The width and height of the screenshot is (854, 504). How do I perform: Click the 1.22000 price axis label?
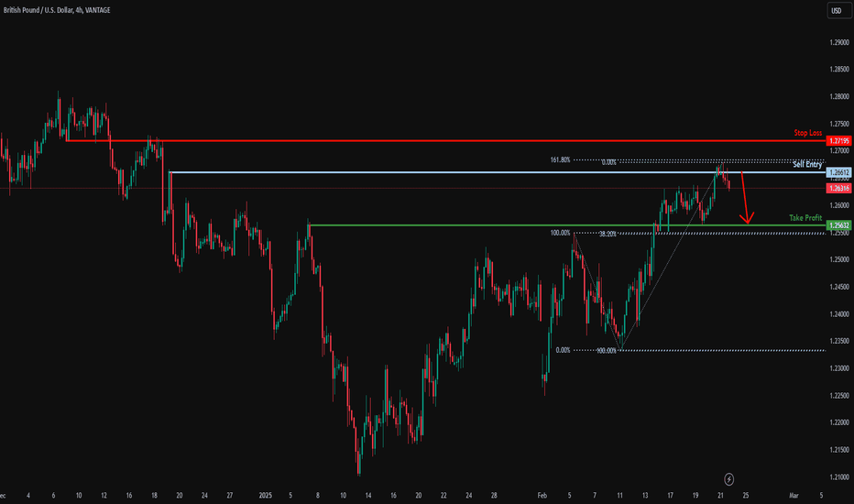pyautogui.click(x=839, y=422)
